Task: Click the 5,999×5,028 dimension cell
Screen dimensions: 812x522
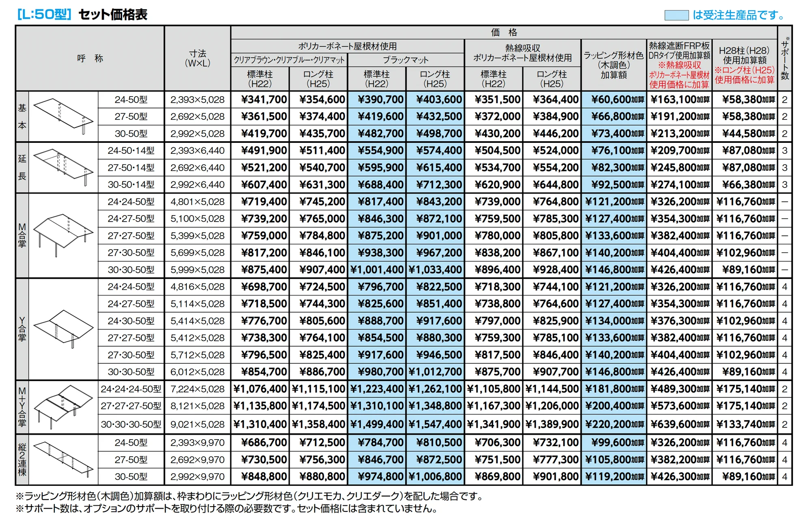Action: click(x=197, y=270)
